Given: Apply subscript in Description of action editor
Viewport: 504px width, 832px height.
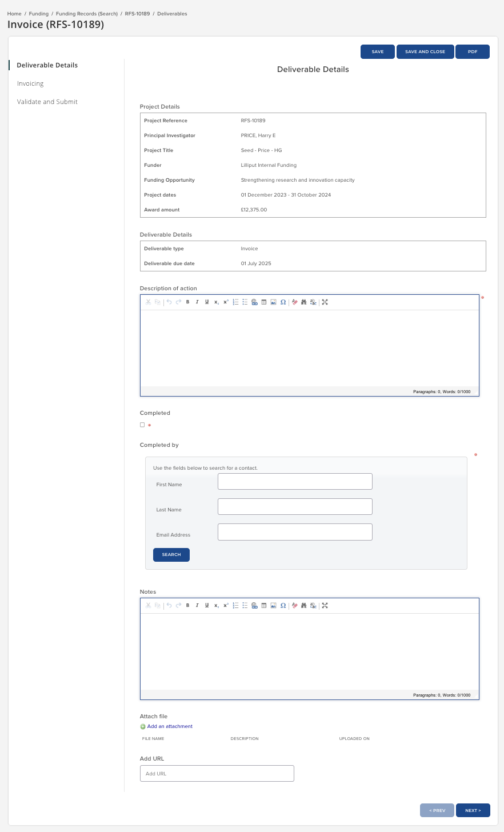Looking at the screenshot, I should pos(217,302).
